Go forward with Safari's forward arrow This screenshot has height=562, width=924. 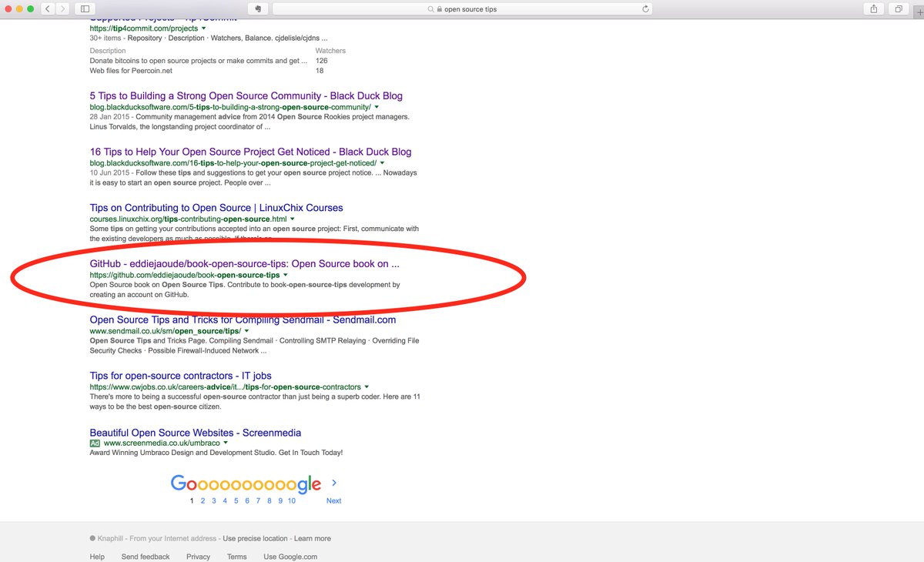[64, 8]
